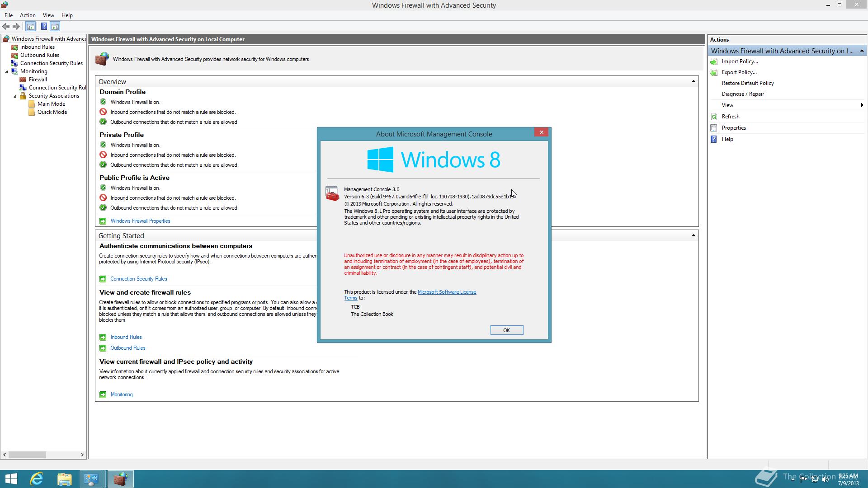Select Outbound Rules in the tree
This screenshot has height=488, width=868.
pos(39,55)
